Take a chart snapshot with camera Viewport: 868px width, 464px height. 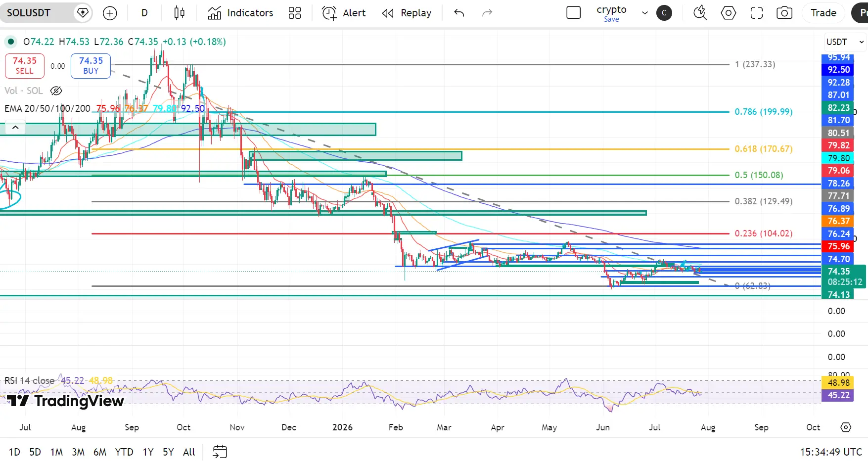(x=784, y=13)
